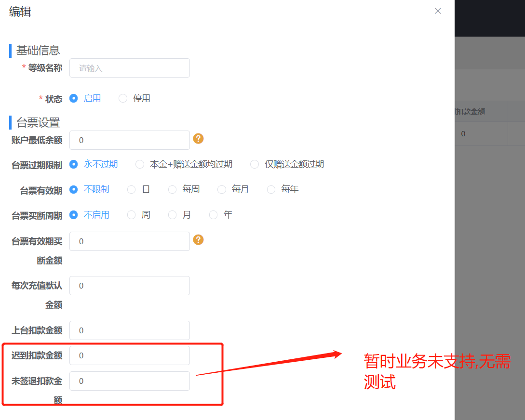Click the 未签退扣款金额 input field
This screenshot has height=420, width=525.
click(130, 381)
